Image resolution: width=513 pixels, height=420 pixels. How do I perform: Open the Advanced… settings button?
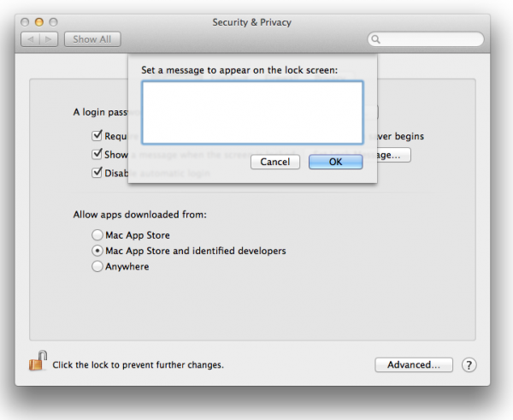414,364
